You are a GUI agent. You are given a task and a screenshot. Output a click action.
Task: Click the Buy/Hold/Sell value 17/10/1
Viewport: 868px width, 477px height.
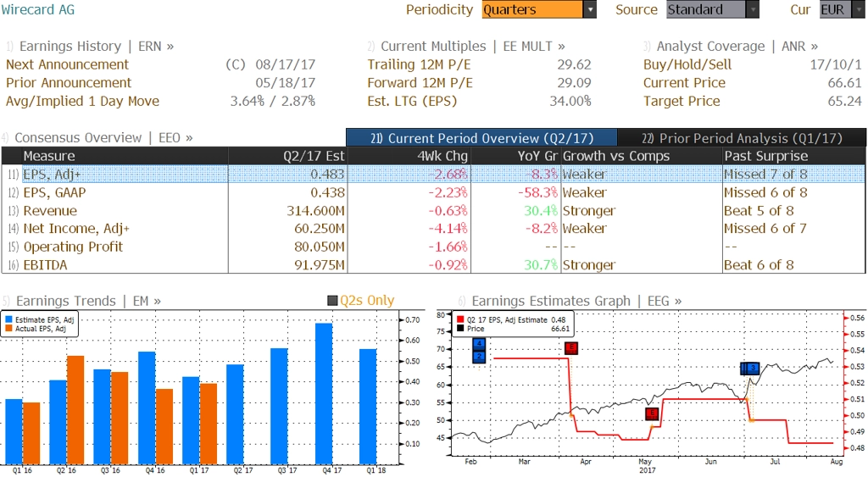[x=836, y=64]
